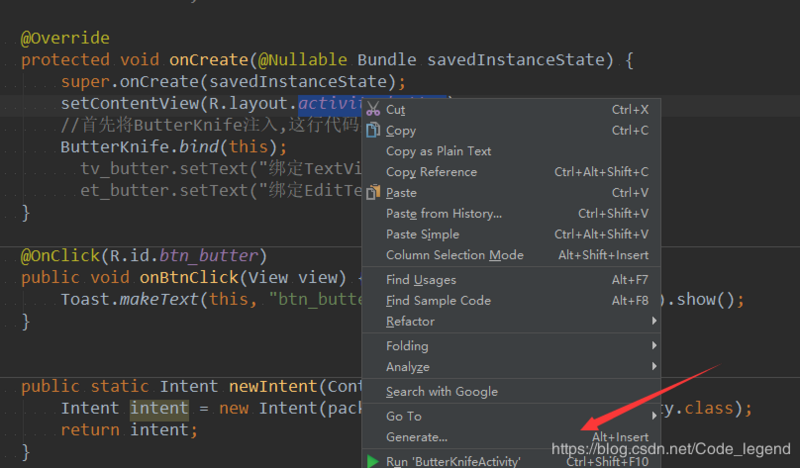The width and height of the screenshot is (800, 468).
Task: Click the Cut scissors icon
Action: click(373, 109)
